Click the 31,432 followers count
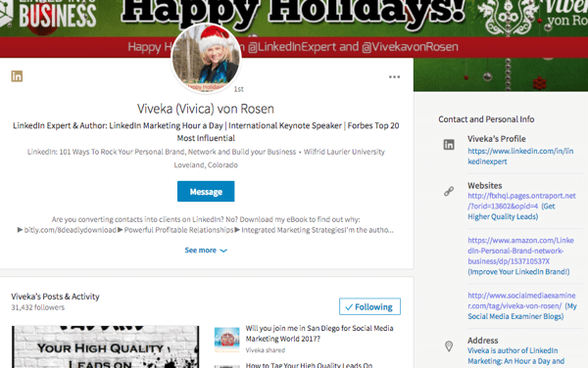This screenshot has height=368, width=588. click(x=38, y=307)
